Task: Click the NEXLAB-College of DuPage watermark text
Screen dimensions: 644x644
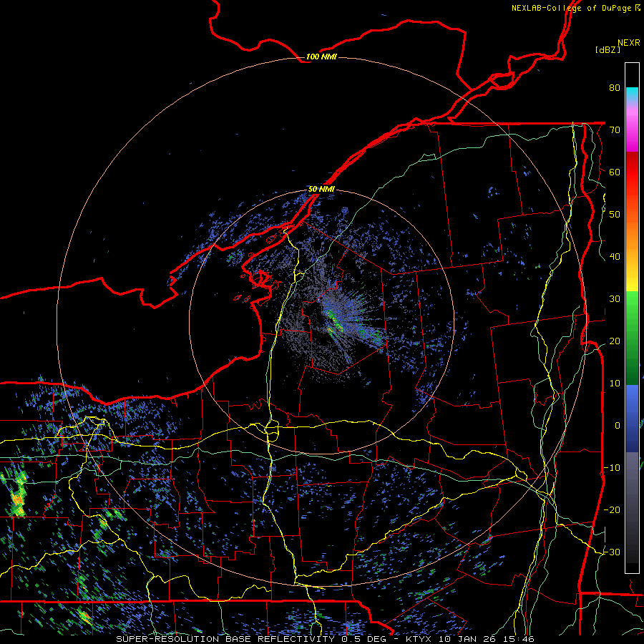Action: [575, 8]
